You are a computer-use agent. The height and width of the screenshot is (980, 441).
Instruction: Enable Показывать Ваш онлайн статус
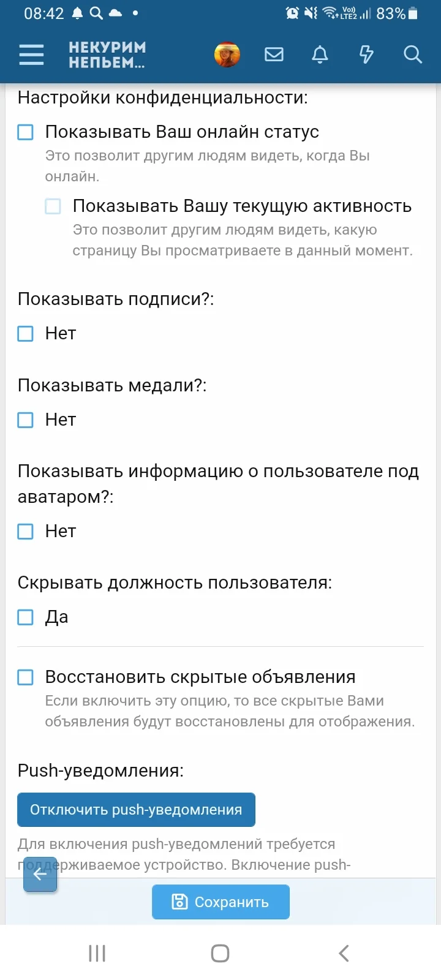pyautogui.click(x=25, y=132)
